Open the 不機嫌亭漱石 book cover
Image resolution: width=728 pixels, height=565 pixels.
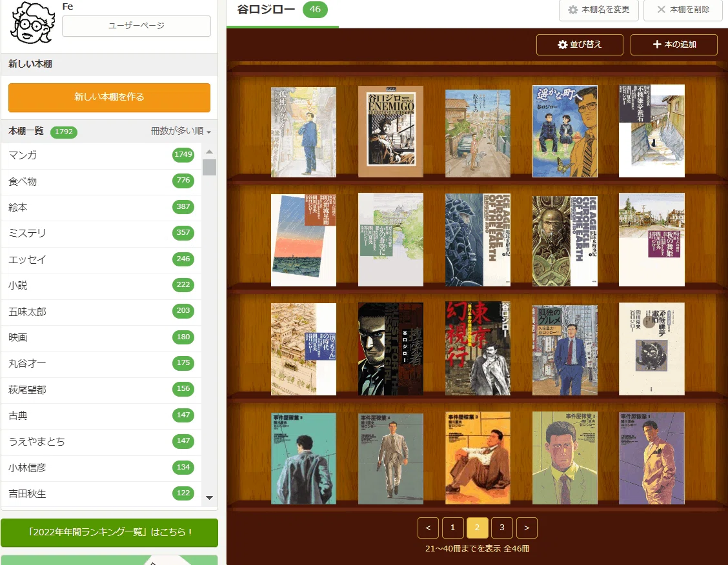[652, 131]
